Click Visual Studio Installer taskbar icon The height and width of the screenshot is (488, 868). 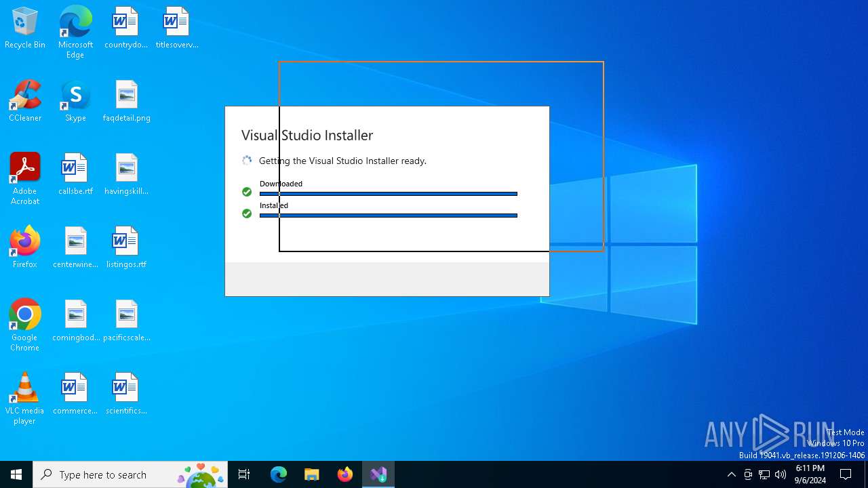(378, 474)
